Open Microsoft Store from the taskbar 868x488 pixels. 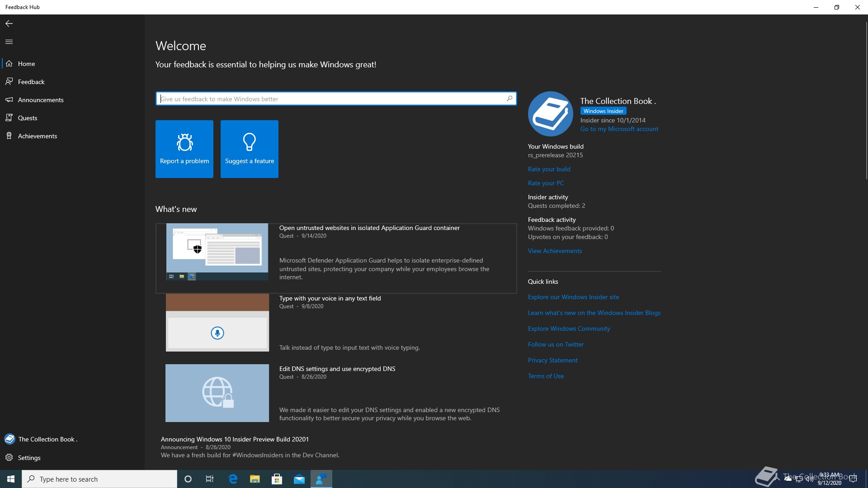click(277, 479)
